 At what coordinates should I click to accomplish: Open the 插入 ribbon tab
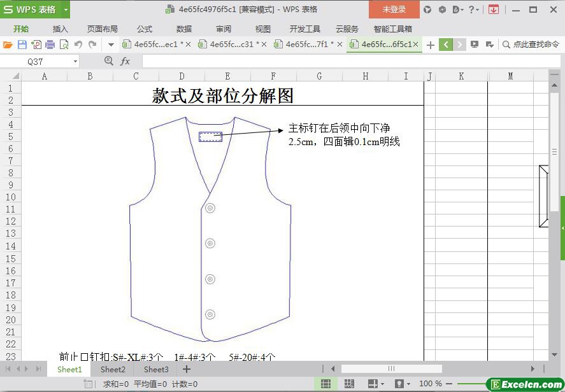pos(60,29)
